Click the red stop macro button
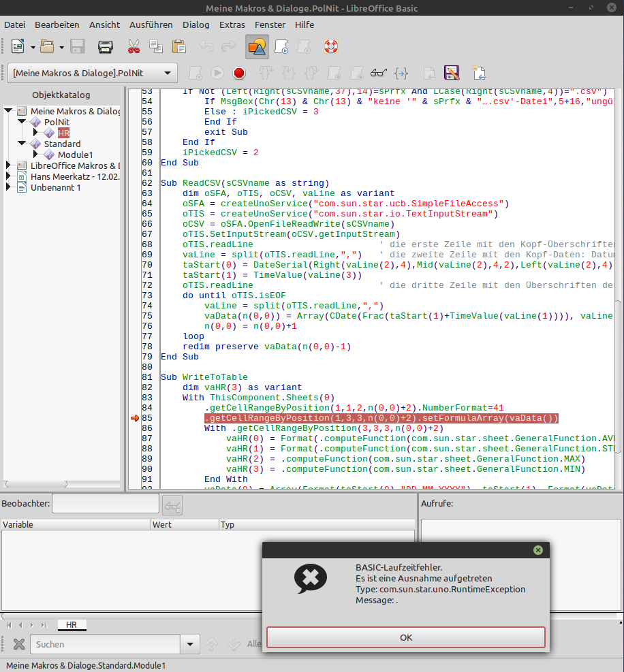 pyautogui.click(x=239, y=73)
